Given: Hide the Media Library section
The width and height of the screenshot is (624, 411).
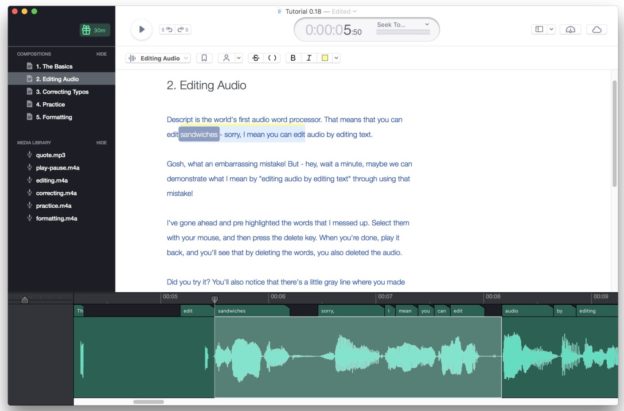Looking at the screenshot, I should [101, 142].
